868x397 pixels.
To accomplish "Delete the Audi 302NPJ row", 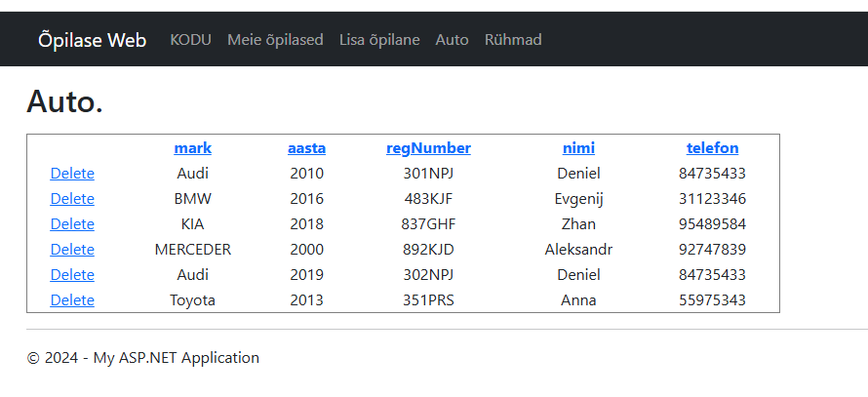I will (x=72, y=275).
